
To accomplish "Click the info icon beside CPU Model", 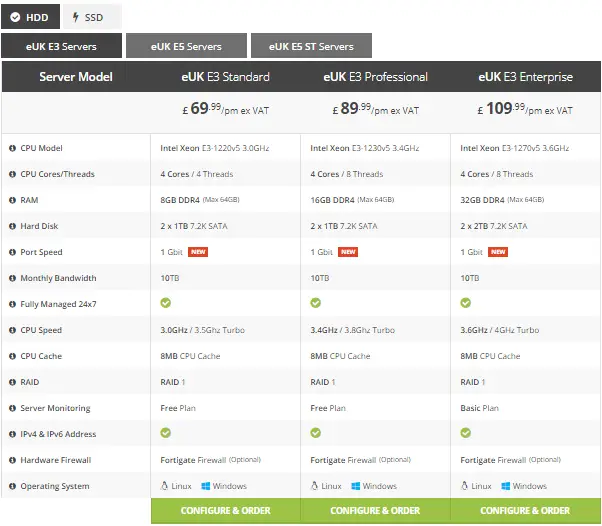I will [12, 148].
